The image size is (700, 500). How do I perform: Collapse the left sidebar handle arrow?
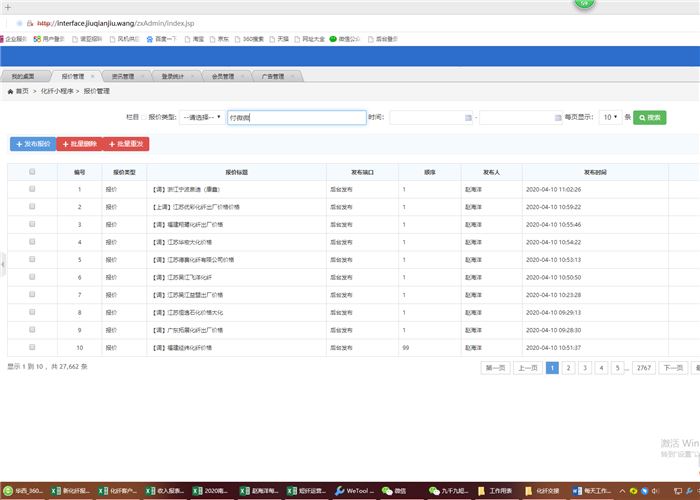tap(3, 261)
